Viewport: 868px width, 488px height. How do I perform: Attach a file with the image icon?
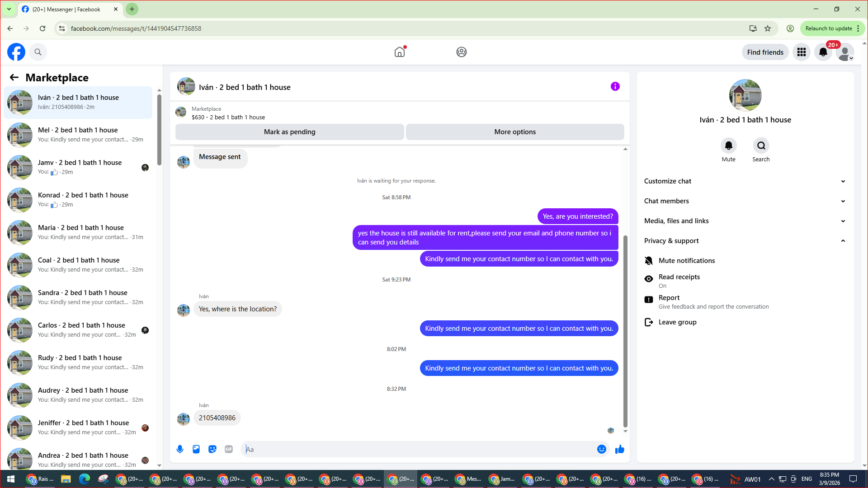click(196, 449)
